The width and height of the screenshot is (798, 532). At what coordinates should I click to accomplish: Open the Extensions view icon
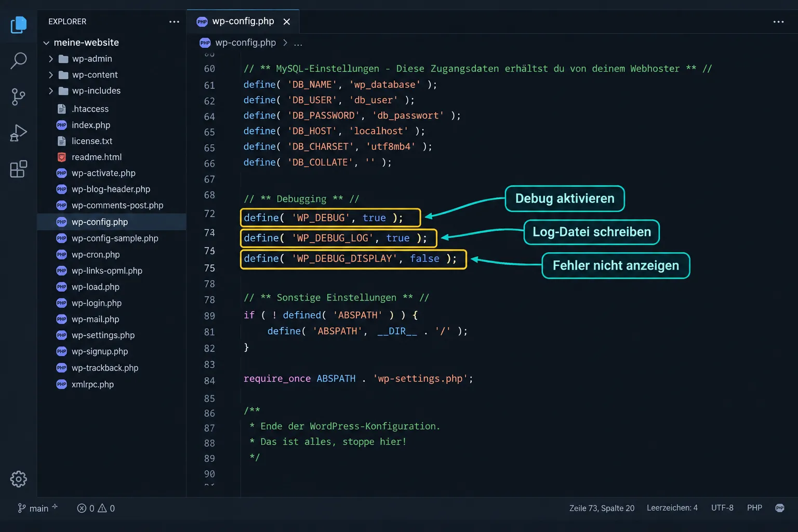(x=19, y=169)
